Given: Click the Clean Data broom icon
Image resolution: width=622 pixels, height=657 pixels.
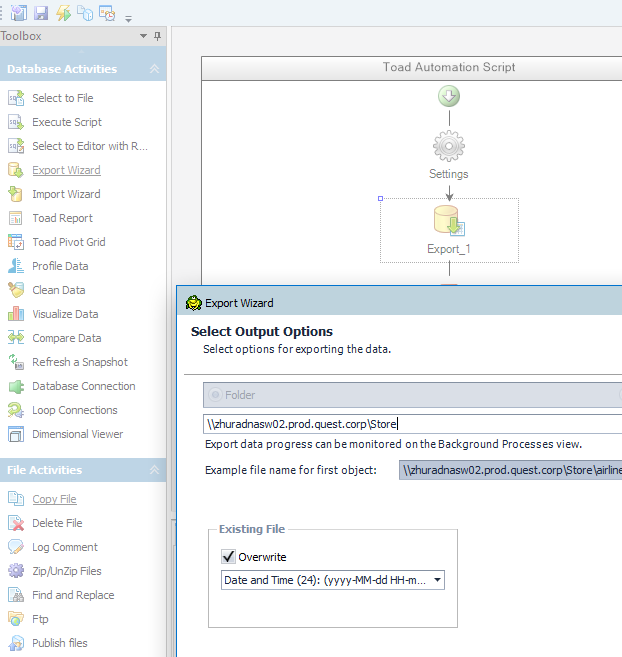Looking at the screenshot, I should point(16,290).
